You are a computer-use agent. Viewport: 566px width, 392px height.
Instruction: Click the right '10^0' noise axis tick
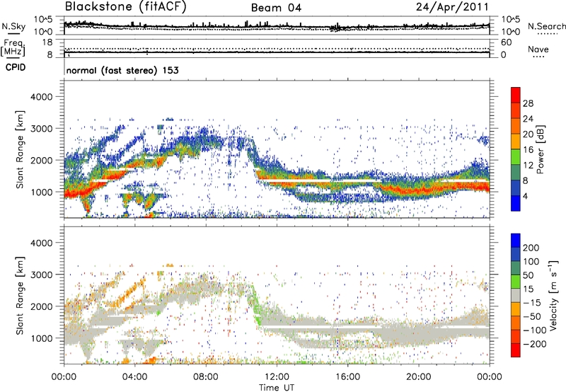[x=510, y=32]
